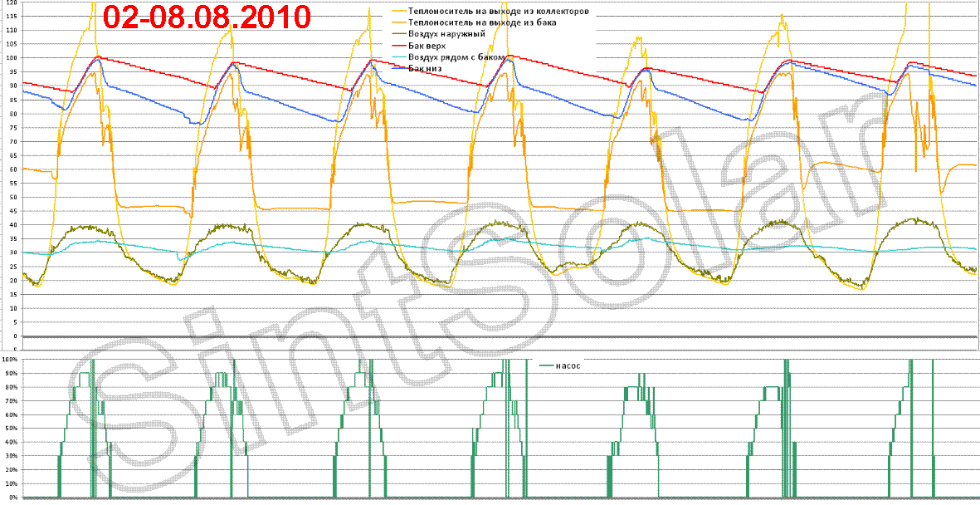
Task: Click the green legend line beside 'насос'
Action: click(x=545, y=366)
